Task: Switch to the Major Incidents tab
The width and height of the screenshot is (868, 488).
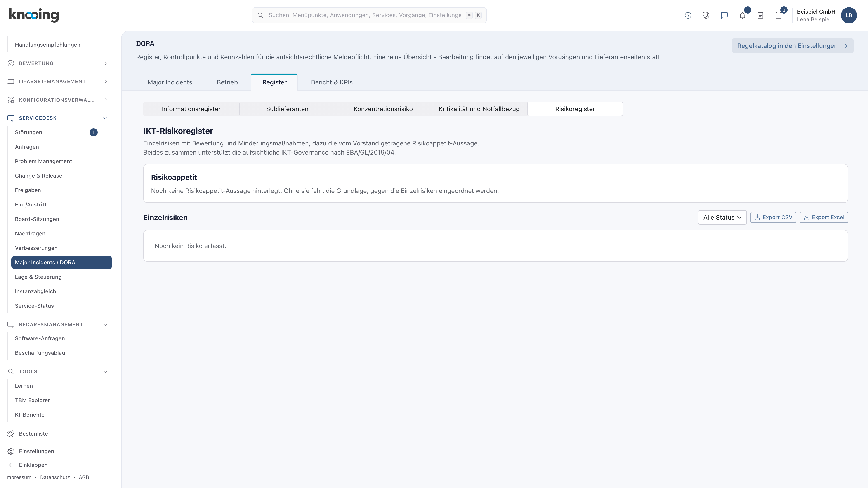Action: click(170, 82)
